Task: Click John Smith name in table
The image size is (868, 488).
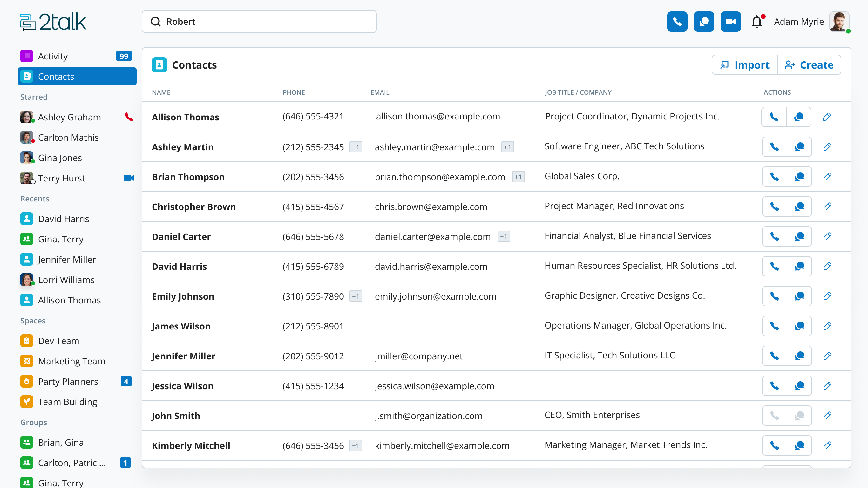Action: [x=176, y=416]
